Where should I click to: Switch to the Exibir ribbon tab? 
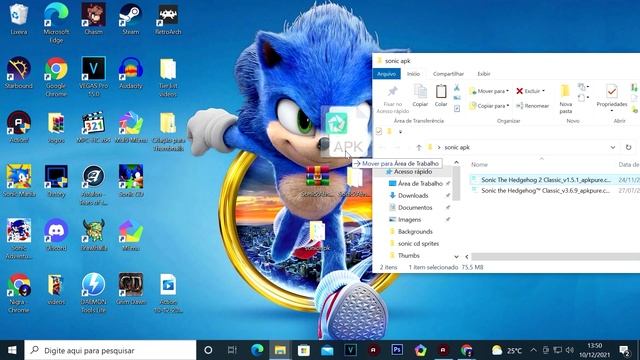(x=484, y=74)
